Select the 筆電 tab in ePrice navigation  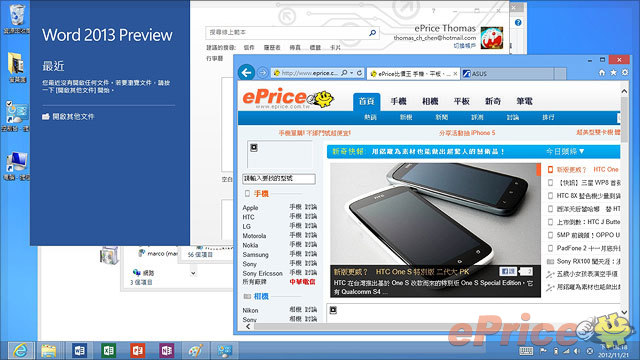[524, 101]
